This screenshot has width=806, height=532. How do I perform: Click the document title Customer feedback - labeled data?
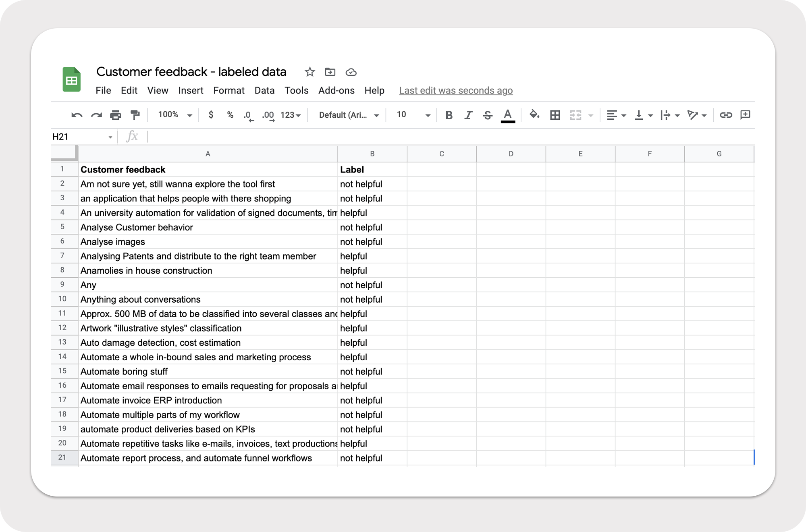point(191,72)
